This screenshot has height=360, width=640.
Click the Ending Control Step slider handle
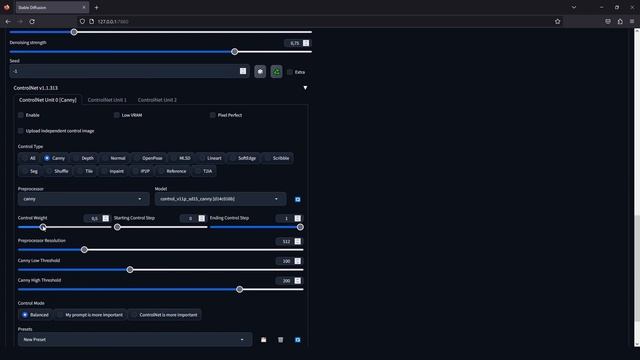(300, 227)
